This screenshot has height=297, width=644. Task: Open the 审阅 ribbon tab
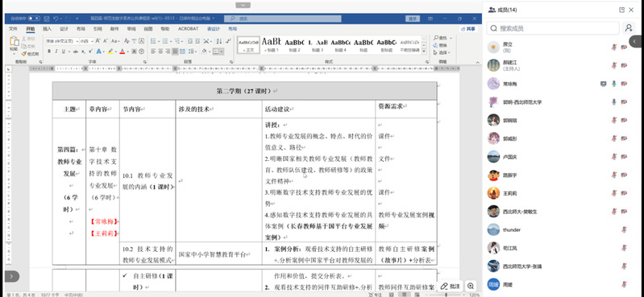pos(131,29)
